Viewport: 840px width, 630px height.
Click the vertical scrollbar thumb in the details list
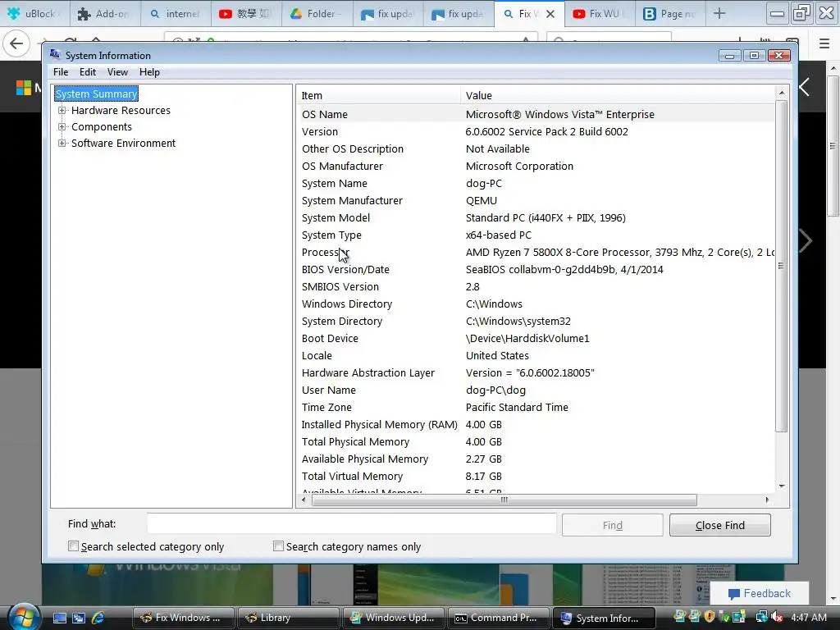click(x=782, y=266)
